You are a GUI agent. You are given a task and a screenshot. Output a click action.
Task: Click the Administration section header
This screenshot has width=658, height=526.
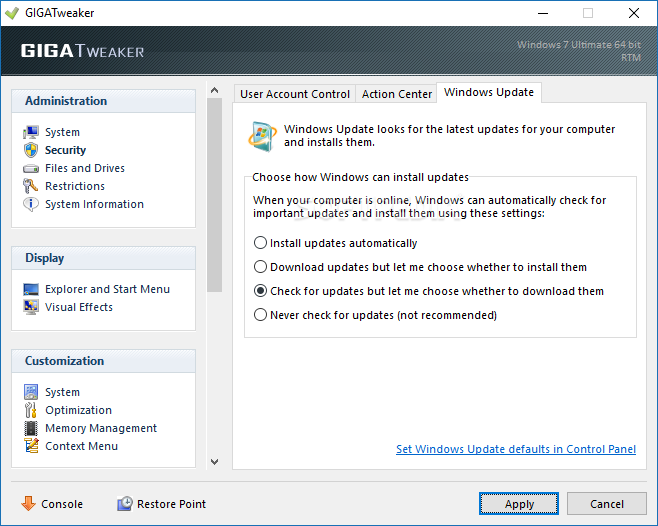pos(103,101)
